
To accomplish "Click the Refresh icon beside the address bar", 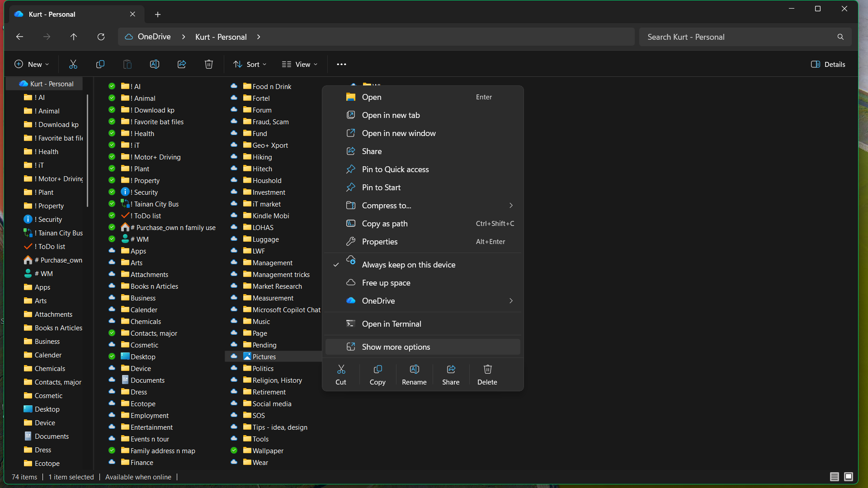I will point(101,37).
